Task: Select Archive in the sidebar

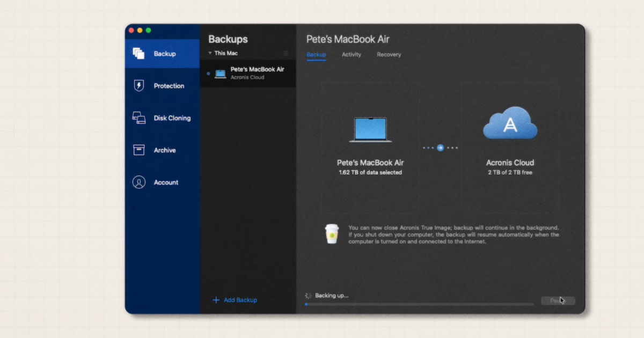Action: coord(162,150)
